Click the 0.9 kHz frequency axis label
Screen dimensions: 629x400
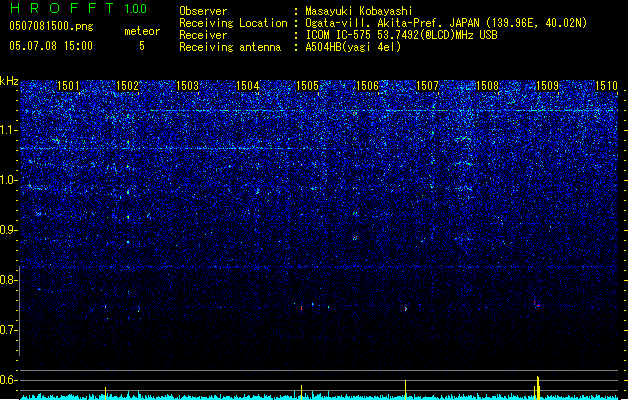(9, 230)
